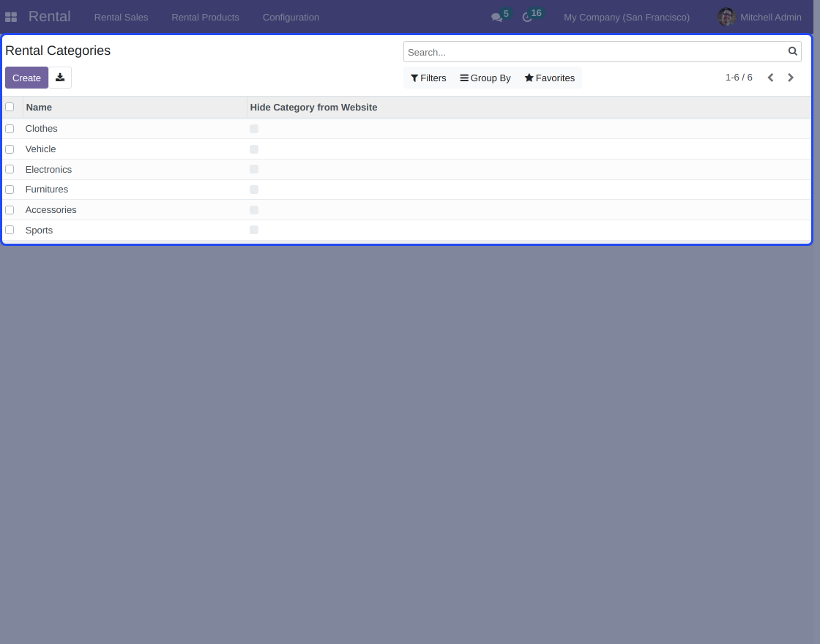Open the Rental Sales menu
The image size is (820, 644).
tap(121, 18)
